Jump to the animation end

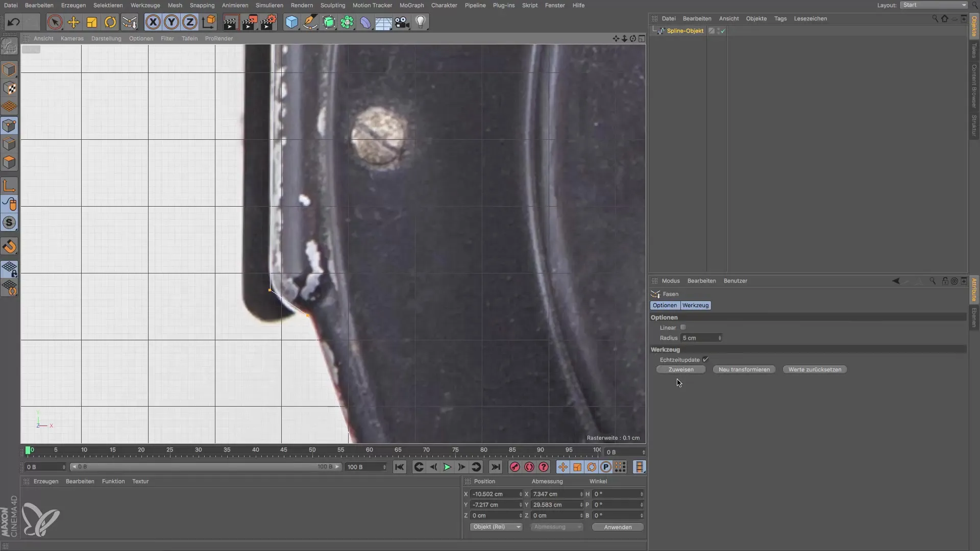(x=495, y=467)
